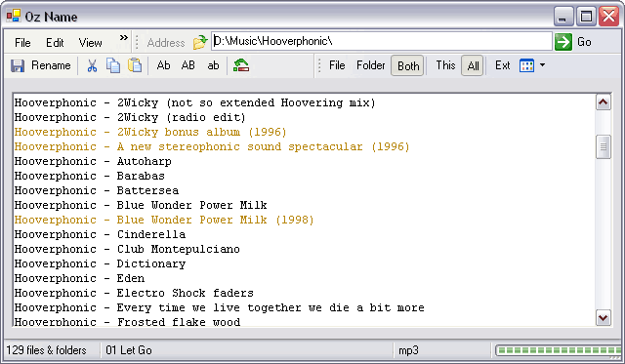Click the vertical scrollbar thumb

click(x=604, y=147)
